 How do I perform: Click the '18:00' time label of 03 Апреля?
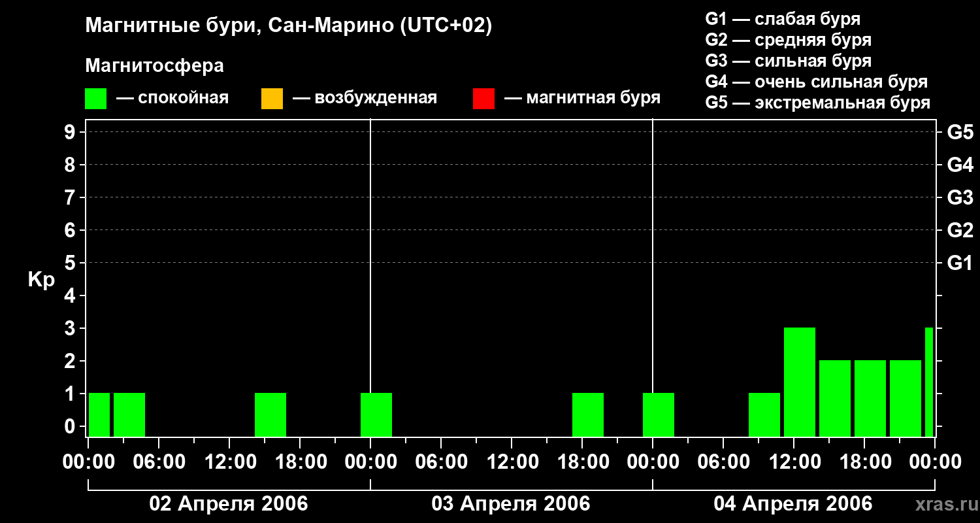582,462
